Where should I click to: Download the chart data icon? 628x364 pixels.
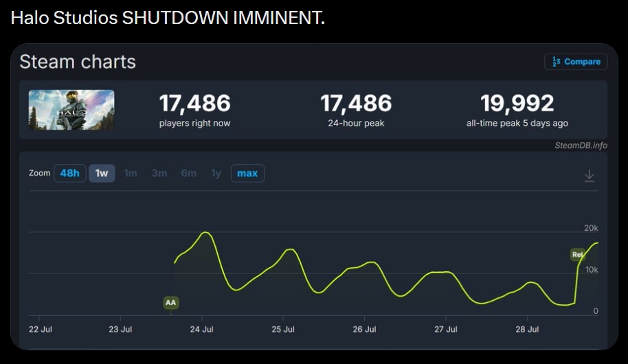589,175
